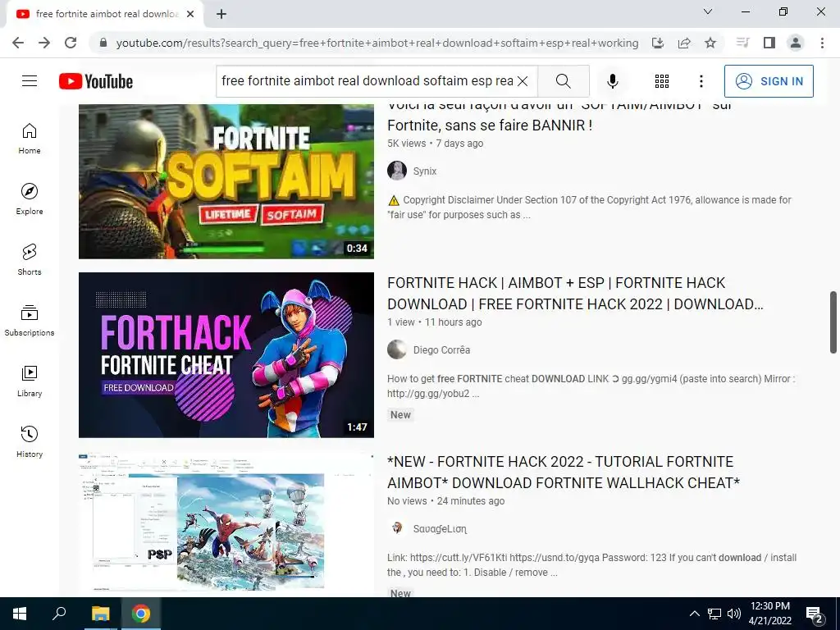This screenshot has width=840, height=630.
Task: Open the FORTNITE SOFTAIM video thumbnail
Action: click(226, 181)
